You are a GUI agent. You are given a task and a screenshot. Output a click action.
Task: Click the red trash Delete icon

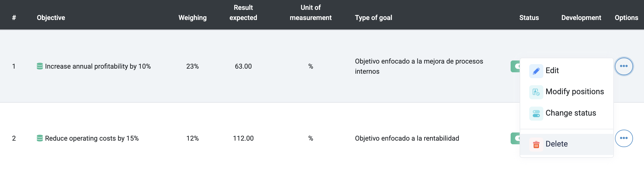[536, 145]
